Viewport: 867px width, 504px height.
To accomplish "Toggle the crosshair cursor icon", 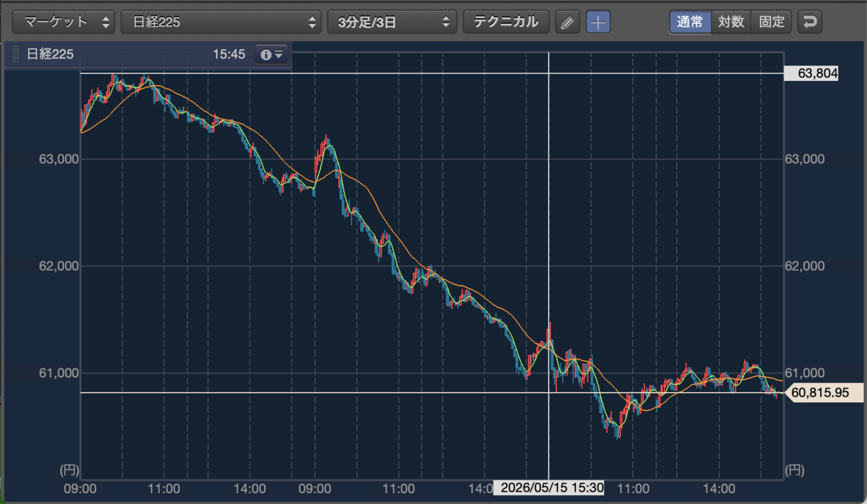I will [x=598, y=22].
